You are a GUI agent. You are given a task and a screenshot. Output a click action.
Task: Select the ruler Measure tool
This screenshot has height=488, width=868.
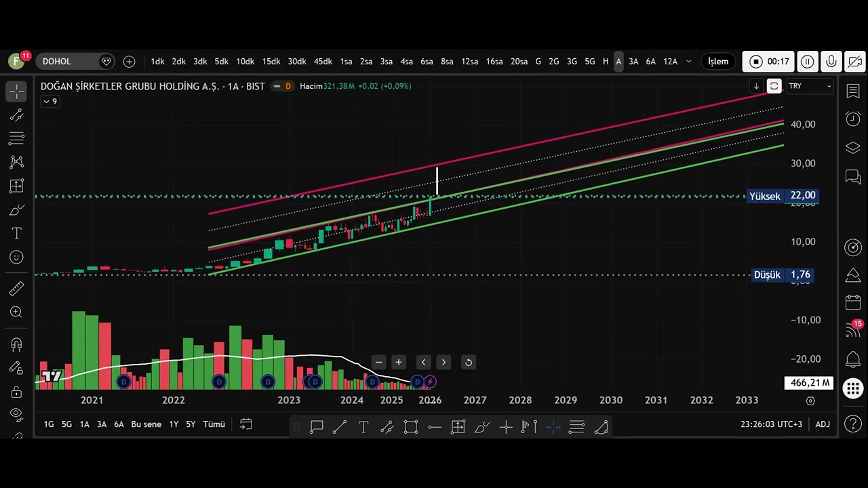click(x=16, y=289)
